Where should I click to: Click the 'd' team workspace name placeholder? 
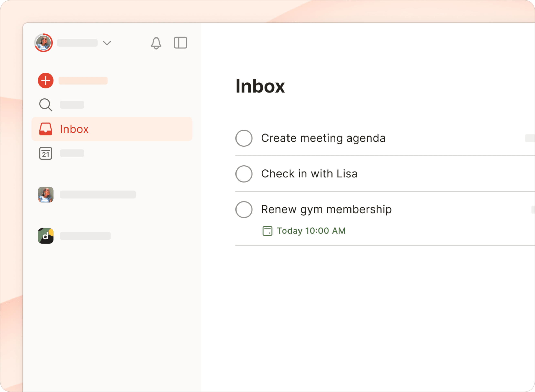click(x=85, y=236)
